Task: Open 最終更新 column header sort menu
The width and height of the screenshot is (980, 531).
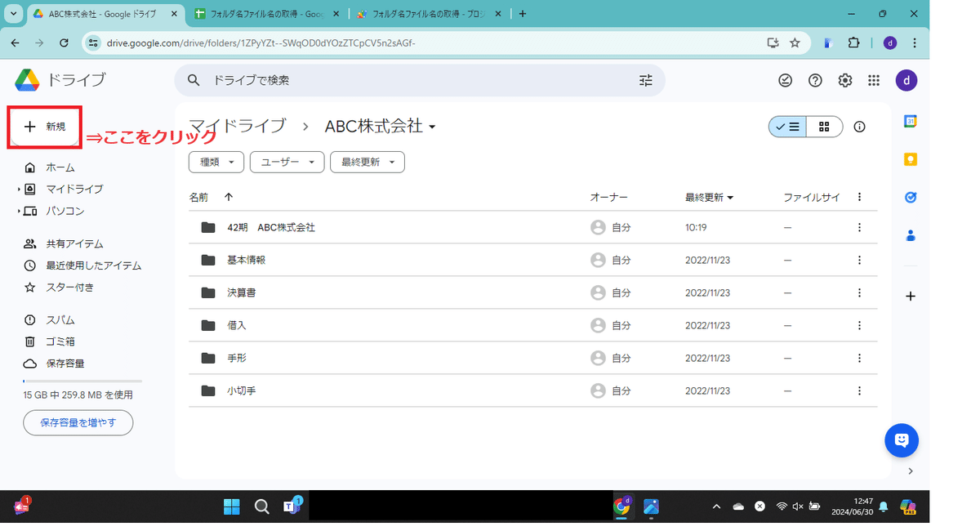Action: (709, 197)
